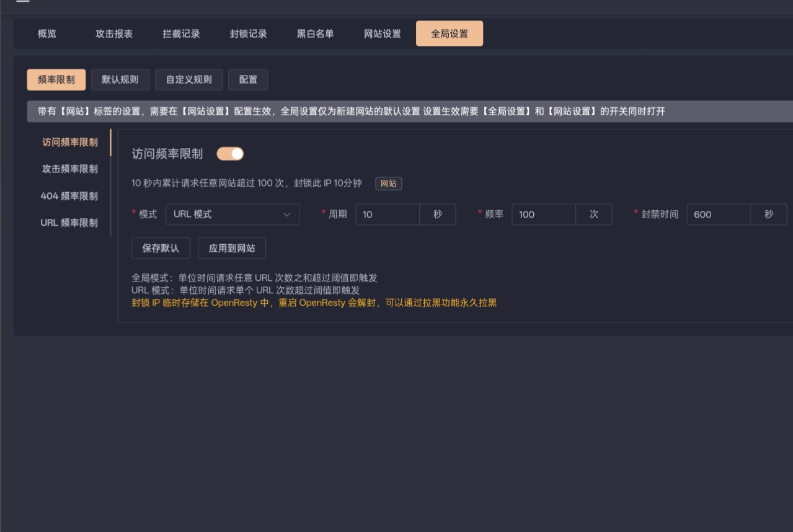Select 攻击频率限制 in the side menu
This screenshot has height=532, width=793.
click(x=69, y=169)
